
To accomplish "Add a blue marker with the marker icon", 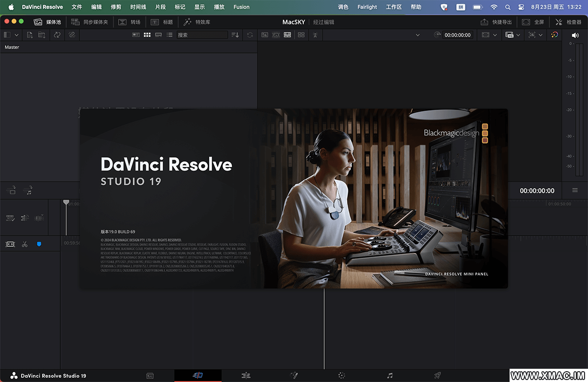I will (39, 244).
